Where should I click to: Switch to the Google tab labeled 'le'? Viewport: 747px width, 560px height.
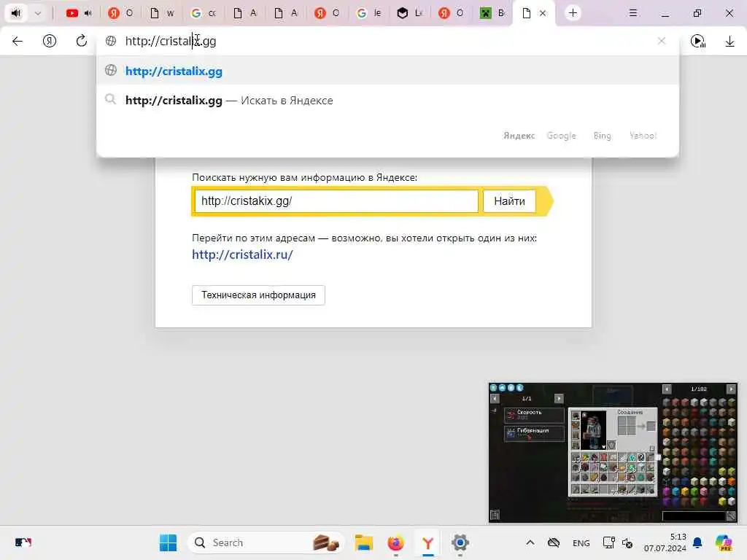coord(368,13)
